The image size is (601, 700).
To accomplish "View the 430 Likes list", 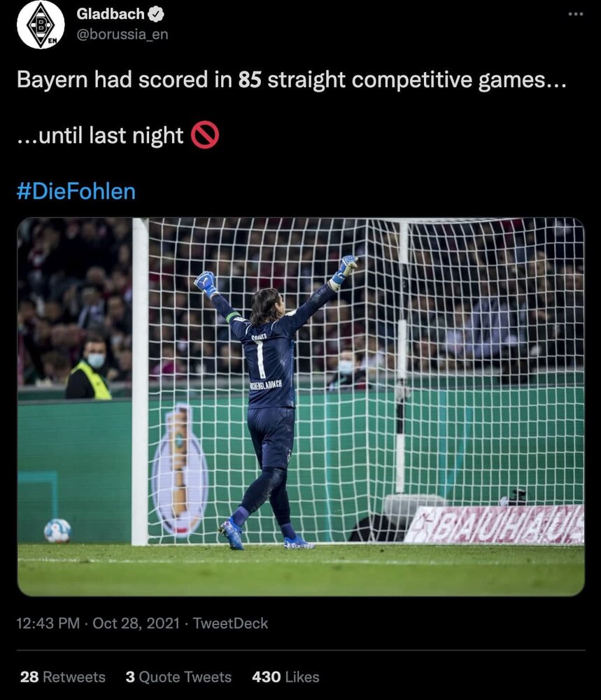I will point(285,677).
